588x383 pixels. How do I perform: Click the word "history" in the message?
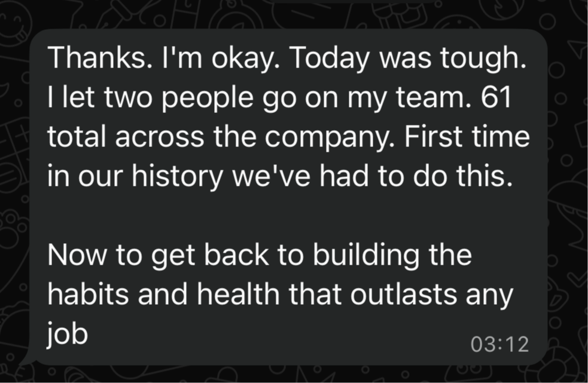pos(177,177)
